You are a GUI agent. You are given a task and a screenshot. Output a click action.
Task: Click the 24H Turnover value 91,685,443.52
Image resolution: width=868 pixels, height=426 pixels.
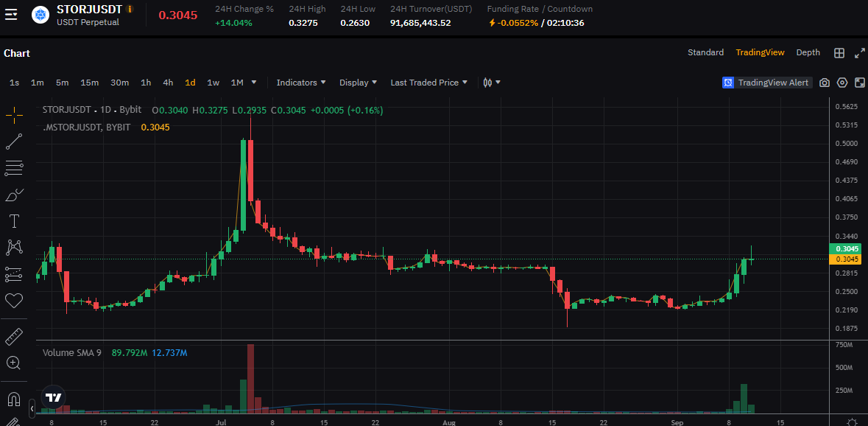(420, 23)
